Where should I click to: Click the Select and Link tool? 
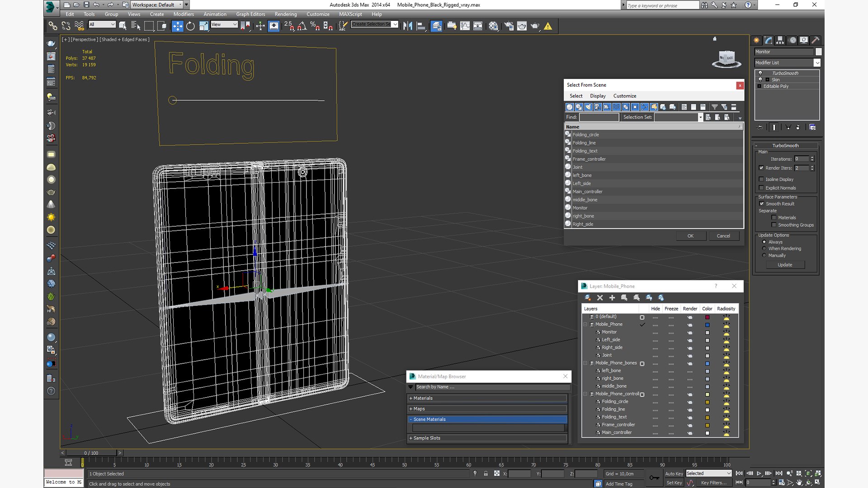click(x=53, y=26)
